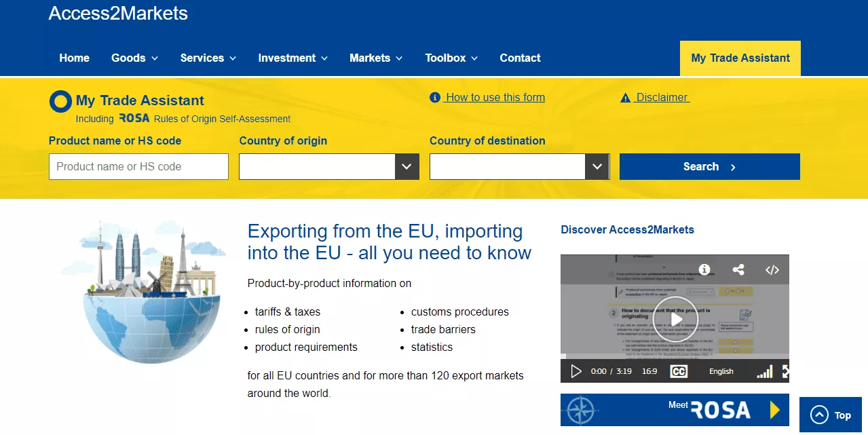Toggle closed captions CC on video
Image resolution: width=868 pixels, height=435 pixels.
pos(679,371)
